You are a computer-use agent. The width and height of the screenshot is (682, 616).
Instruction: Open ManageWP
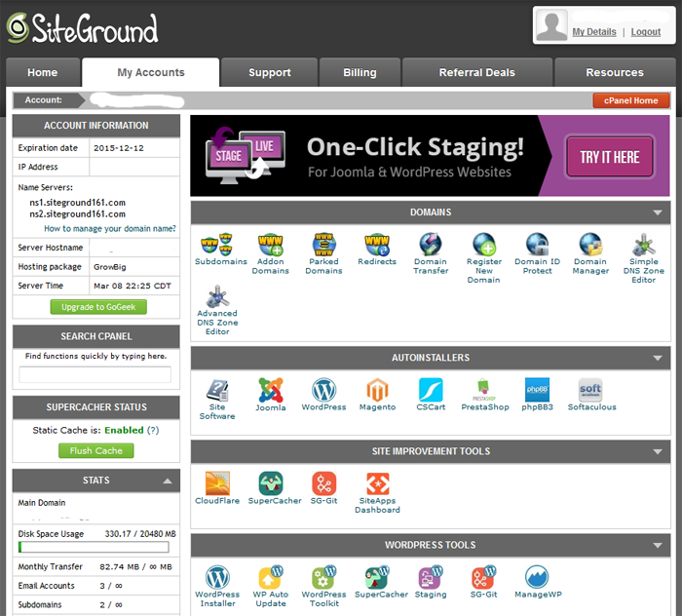538,582
